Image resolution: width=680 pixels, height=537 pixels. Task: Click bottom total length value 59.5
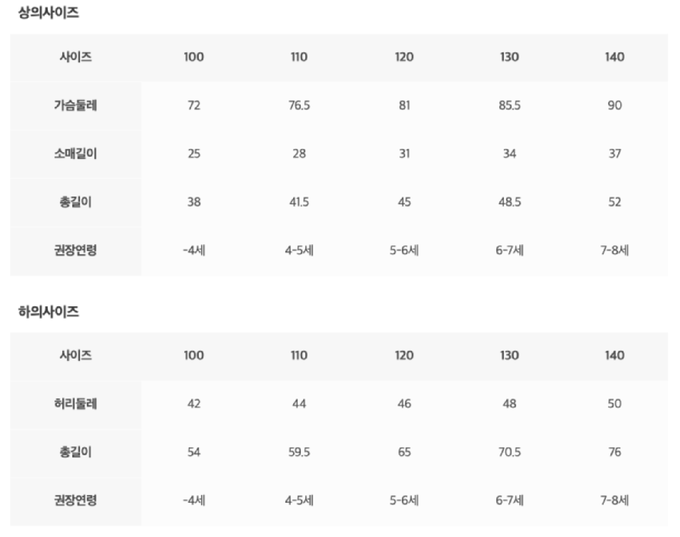[299, 452]
